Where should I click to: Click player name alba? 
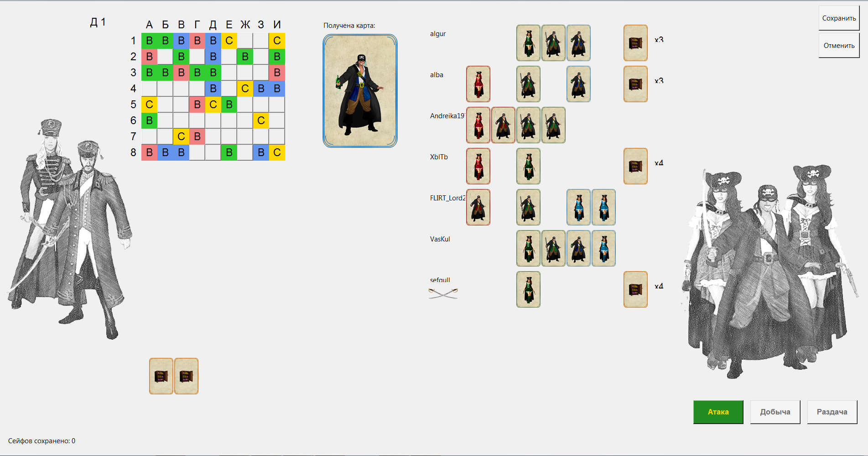pos(437,75)
